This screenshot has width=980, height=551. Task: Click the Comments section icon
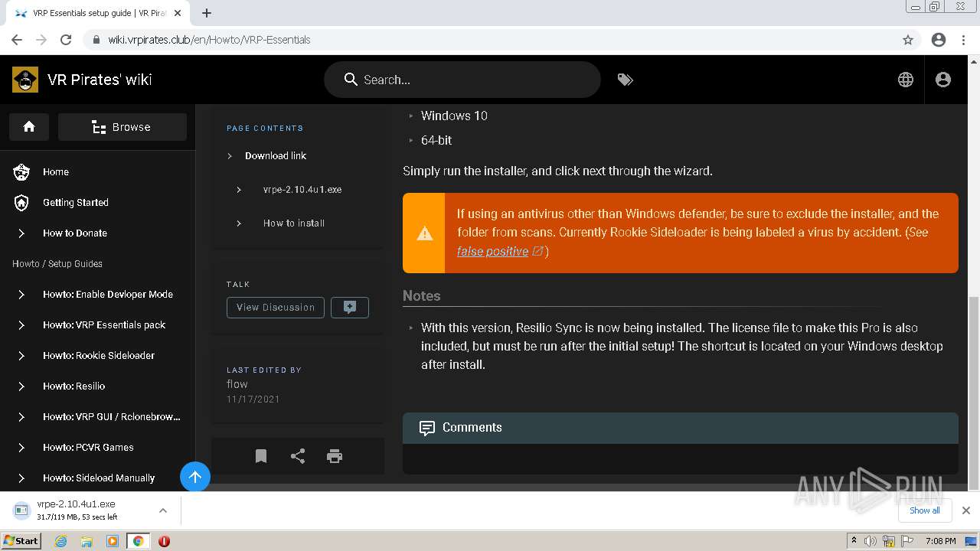[x=427, y=428]
